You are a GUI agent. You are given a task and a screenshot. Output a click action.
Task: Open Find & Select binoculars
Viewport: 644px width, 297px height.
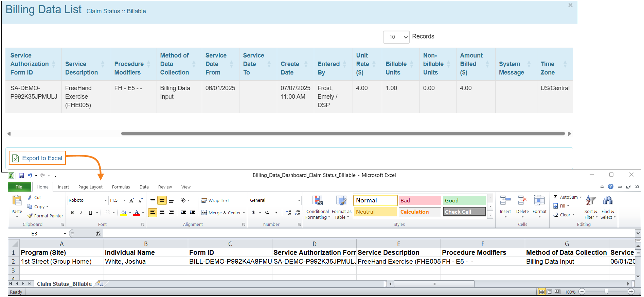point(608,208)
